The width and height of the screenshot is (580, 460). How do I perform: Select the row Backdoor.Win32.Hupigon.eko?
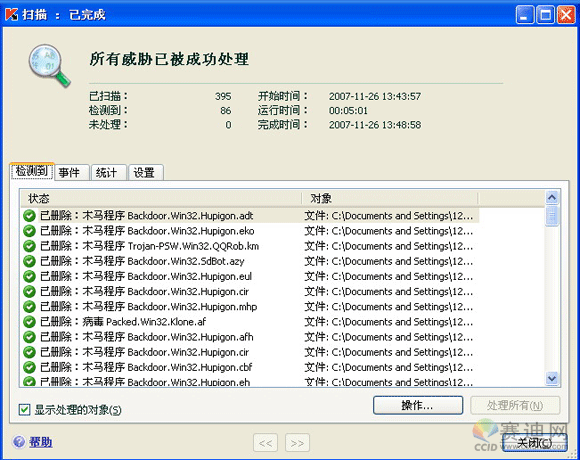(250, 231)
